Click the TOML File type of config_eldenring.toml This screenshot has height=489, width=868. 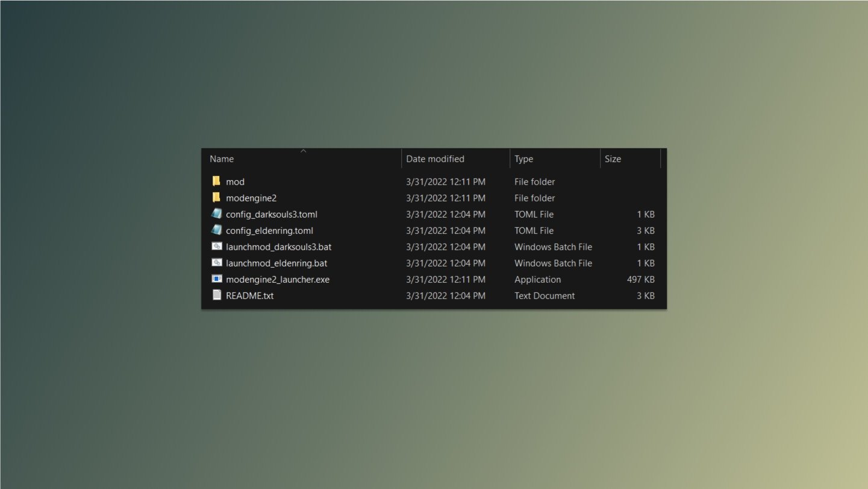[x=534, y=230]
